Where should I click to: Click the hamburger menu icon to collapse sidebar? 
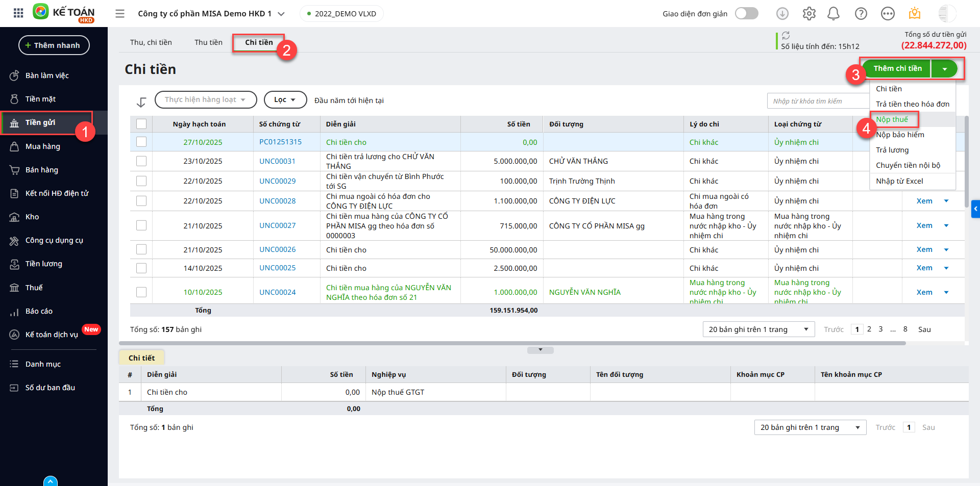(120, 14)
